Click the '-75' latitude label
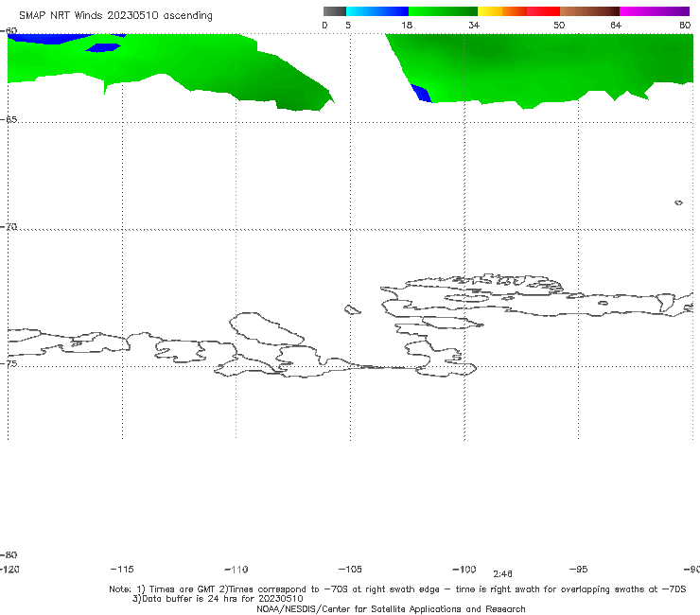Image resolution: width=700 pixels, height=615 pixels. point(9,363)
